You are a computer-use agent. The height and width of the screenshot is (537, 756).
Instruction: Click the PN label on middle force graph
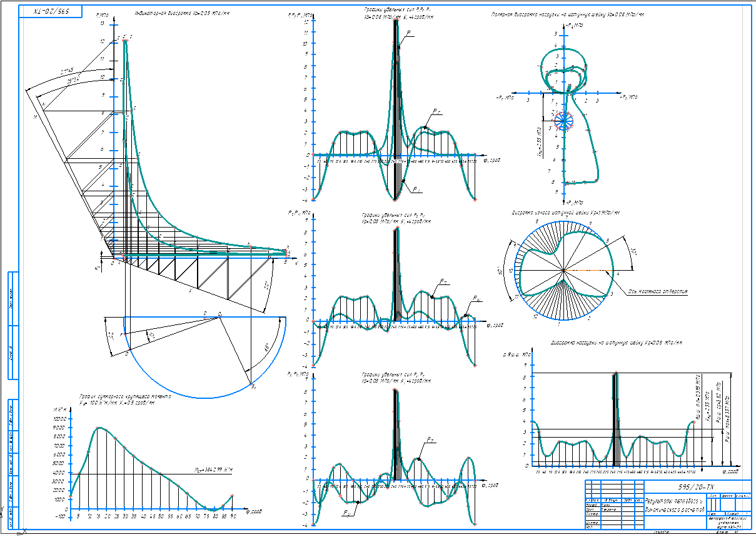(x=476, y=298)
